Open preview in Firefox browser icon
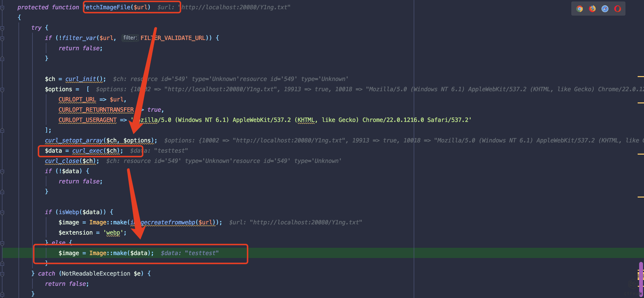The height and width of the screenshot is (298, 644). pyautogui.click(x=592, y=9)
